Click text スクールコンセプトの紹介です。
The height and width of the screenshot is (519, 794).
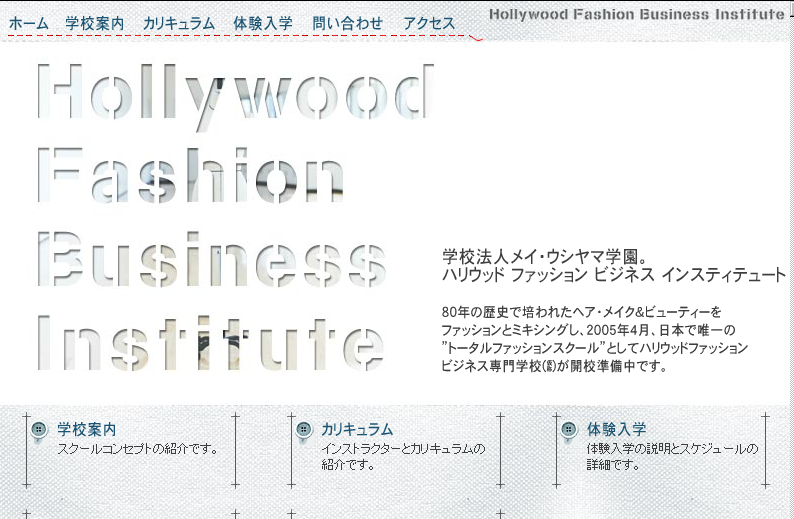[138, 449]
